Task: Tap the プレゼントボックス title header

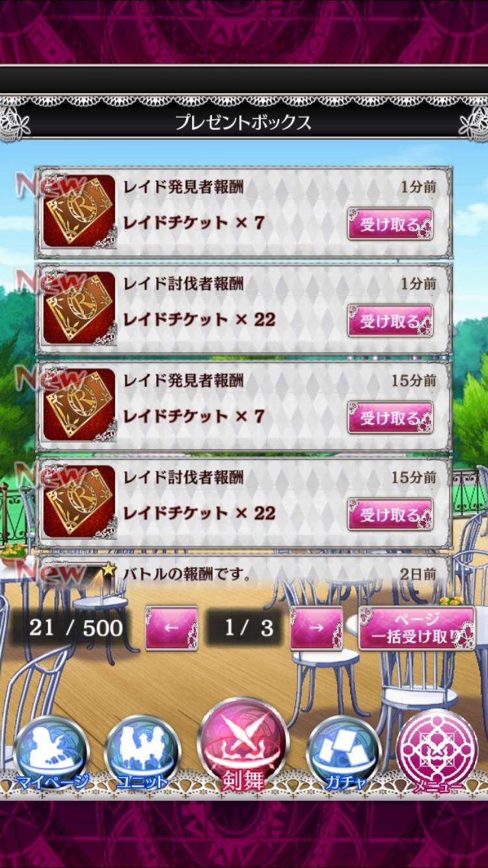Action: 243,122
